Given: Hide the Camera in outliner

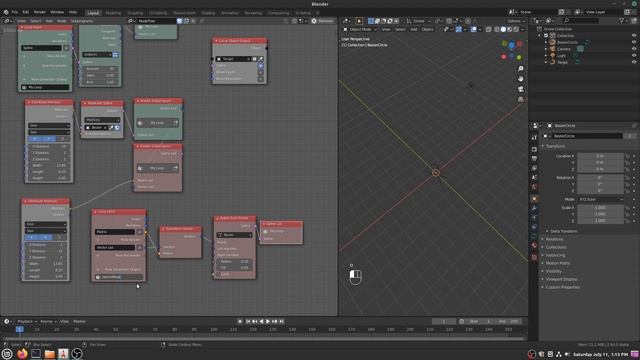Looking at the screenshot, I should coord(634,49).
